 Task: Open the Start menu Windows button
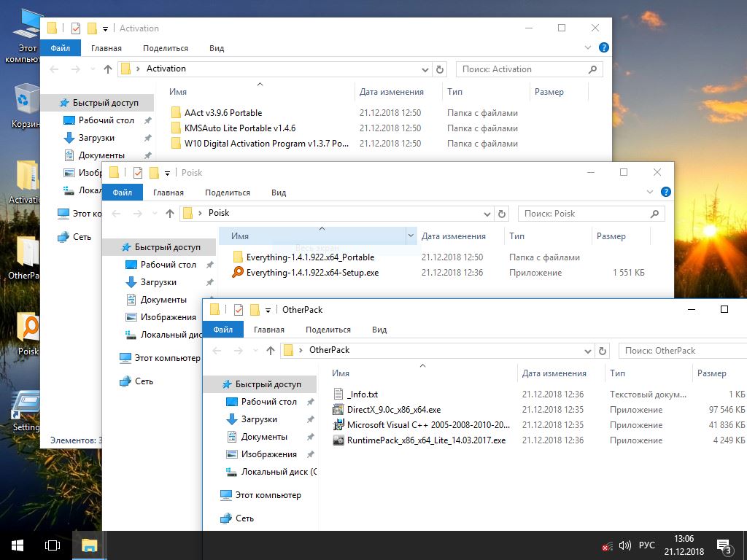tap(18, 545)
